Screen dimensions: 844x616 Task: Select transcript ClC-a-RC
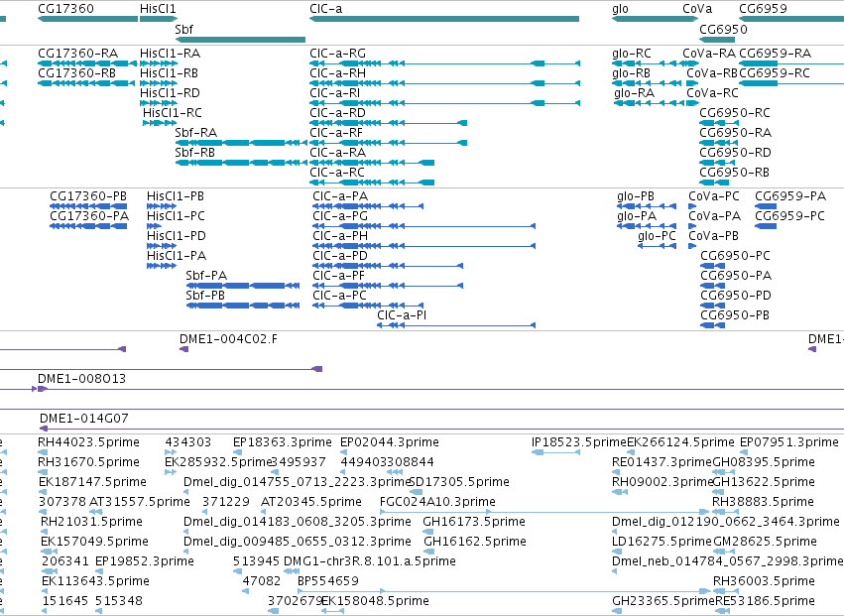tap(337, 173)
